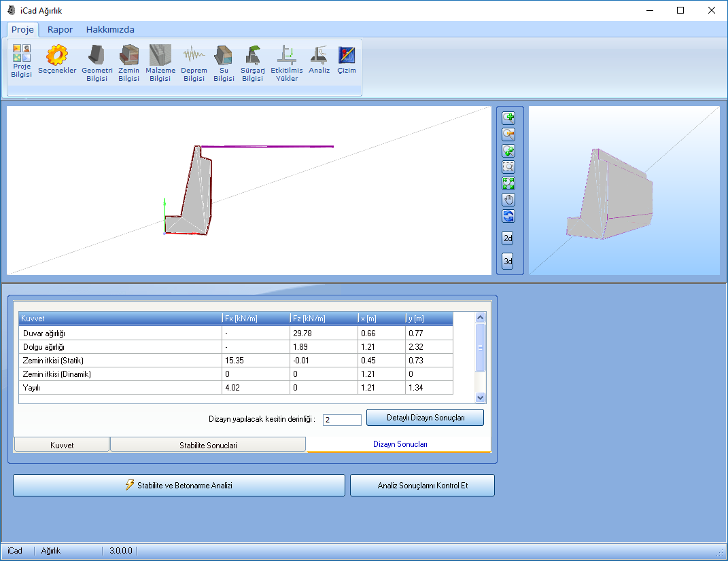Screen dimensions: 728x561
Task: Click version 3.0.0.0 in status bar
Action: (x=121, y=551)
